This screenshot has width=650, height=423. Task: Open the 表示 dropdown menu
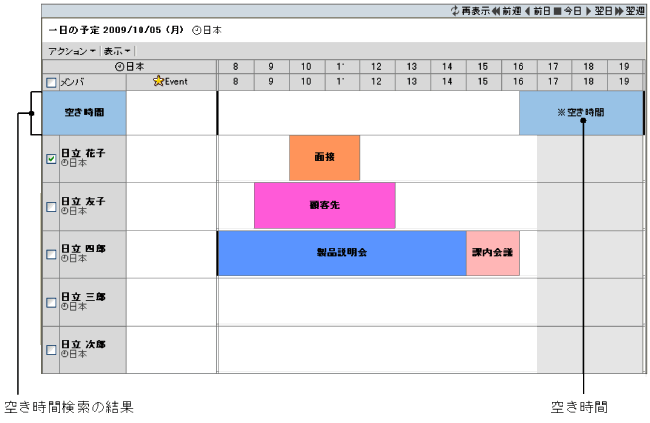point(117,51)
